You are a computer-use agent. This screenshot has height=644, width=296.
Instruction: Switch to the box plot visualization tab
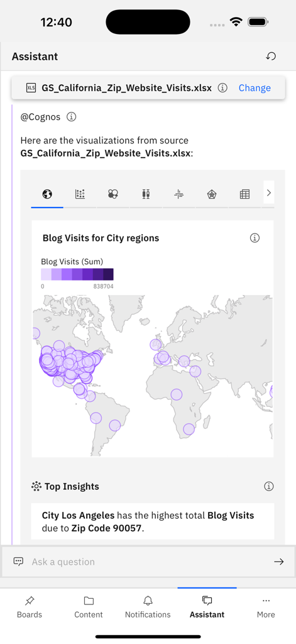[x=146, y=194]
